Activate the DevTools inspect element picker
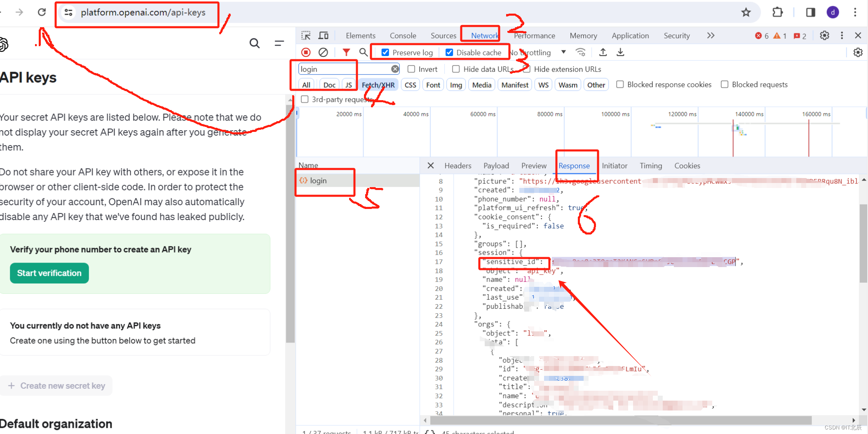 coord(306,35)
